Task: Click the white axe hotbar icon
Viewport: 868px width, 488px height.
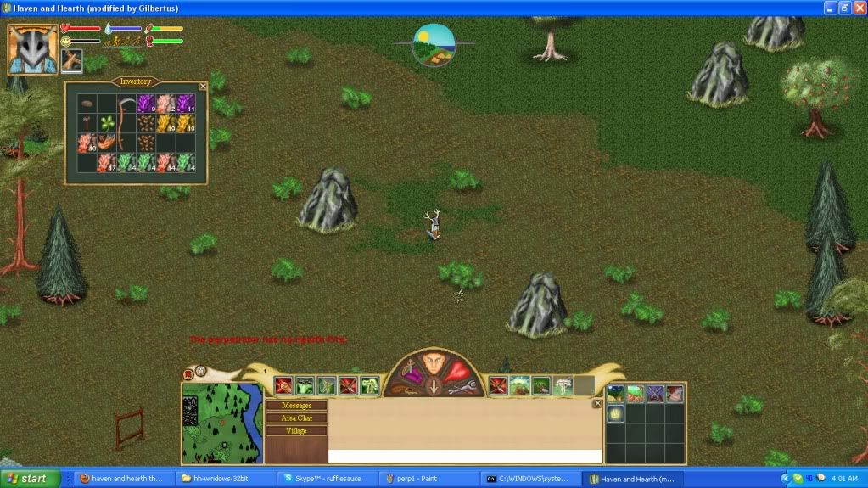Action: tap(563, 385)
